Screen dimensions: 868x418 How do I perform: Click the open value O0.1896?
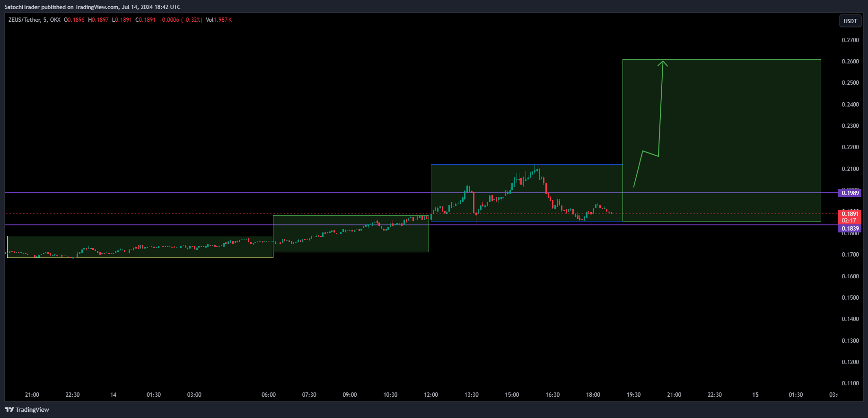pyautogui.click(x=74, y=20)
